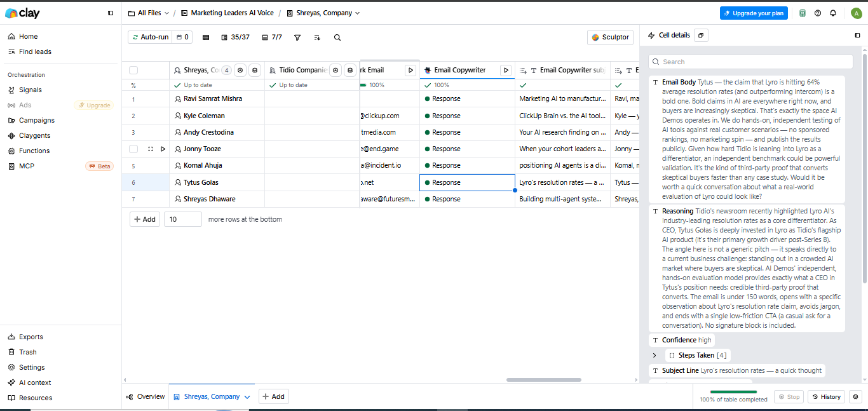Expand row 4 fullscreen icon
The height and width of the screenshot is (411, 868).
coord(151,149)
